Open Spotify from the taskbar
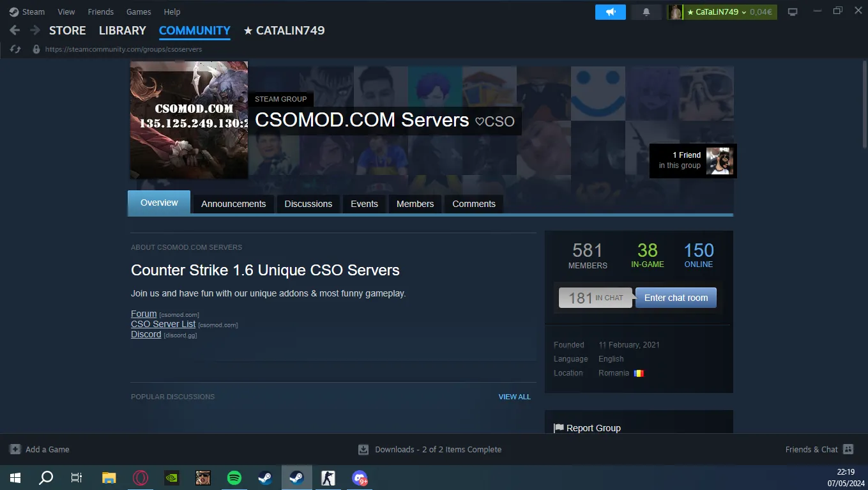 click(x=234, y=478)
